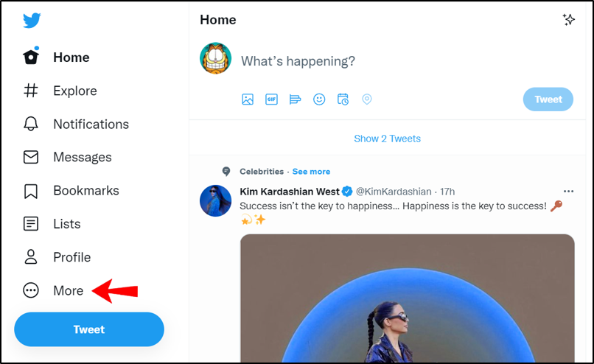Add an image to the tweet
This screenshot has width=594, height=364.
[x=248, y=99]
